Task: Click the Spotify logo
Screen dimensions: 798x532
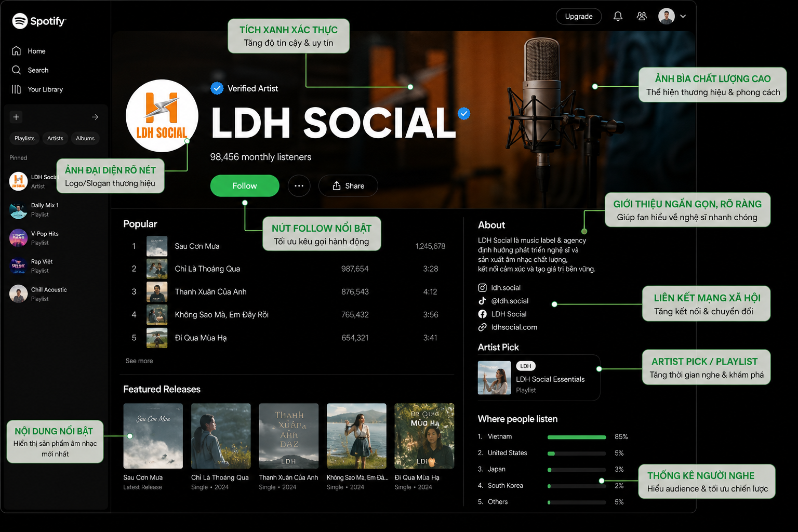Action: [39, 21]
